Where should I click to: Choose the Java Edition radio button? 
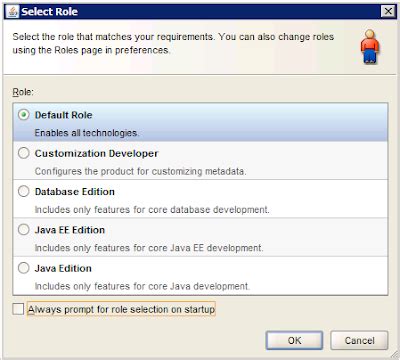(x=23, y=268)
